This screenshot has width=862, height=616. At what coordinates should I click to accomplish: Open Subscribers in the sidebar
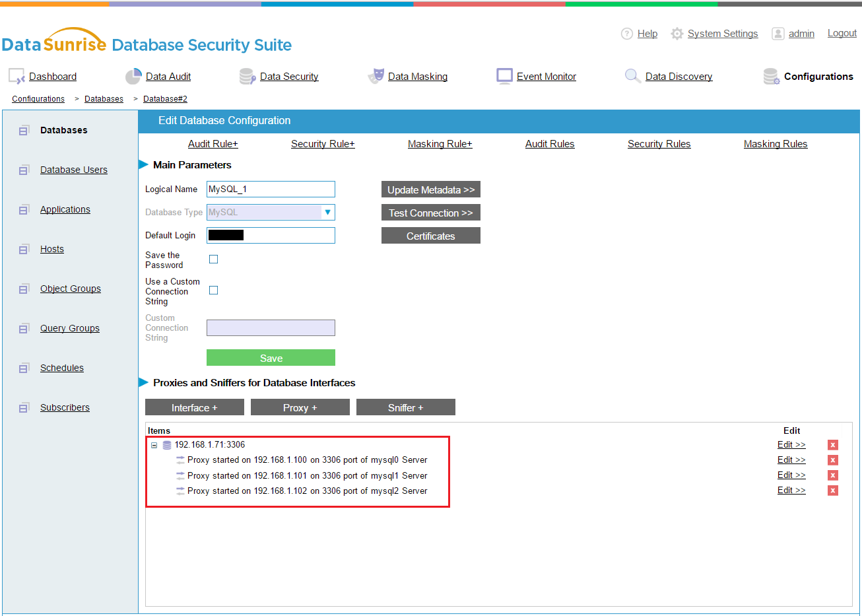[x=65, y=407]
